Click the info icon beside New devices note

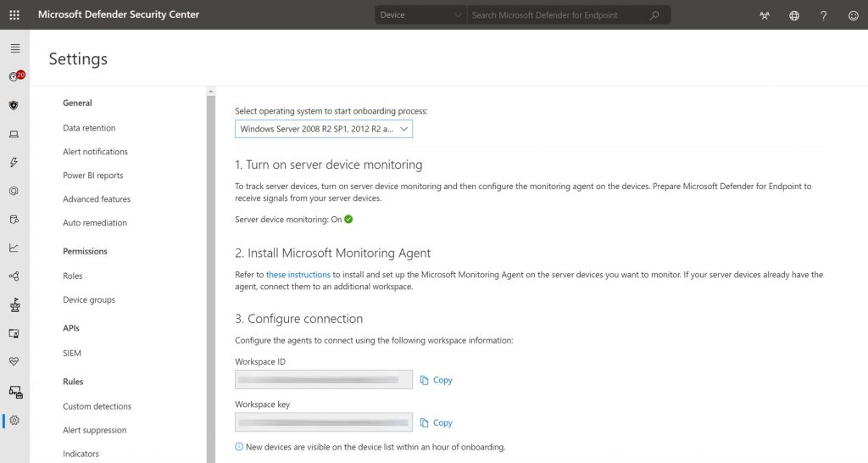238,446
